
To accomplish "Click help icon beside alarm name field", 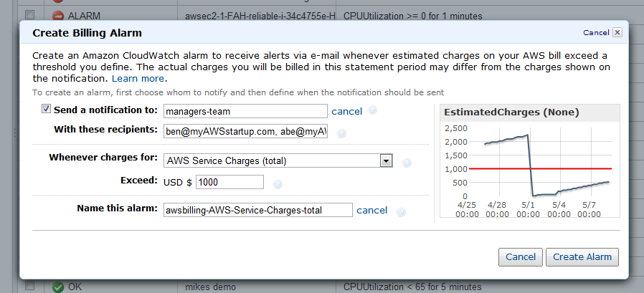I will click(401, 212).
